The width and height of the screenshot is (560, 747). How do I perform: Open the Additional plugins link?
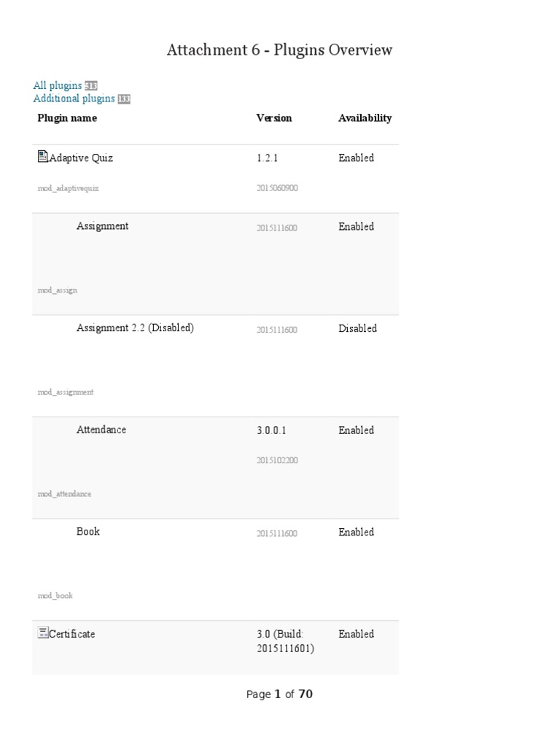74,98
